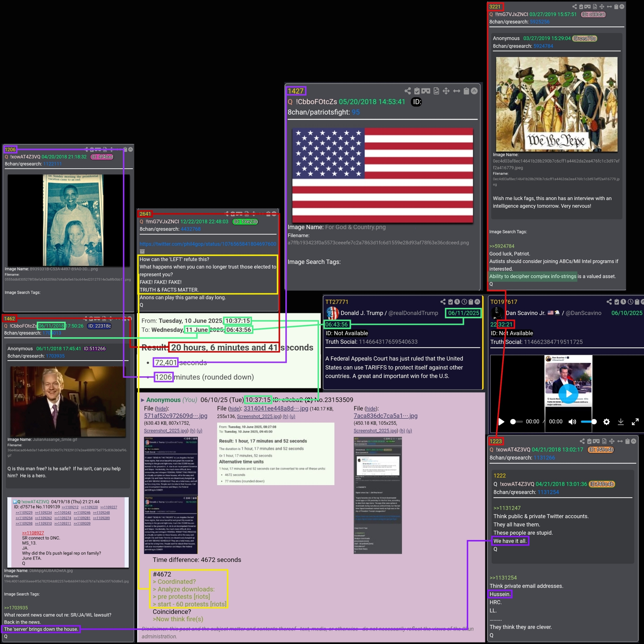Click plain clipboard icon on post 3221
The height and width of the screenshot is (644, 644).
pyautogui.click(x=616, y=7)
